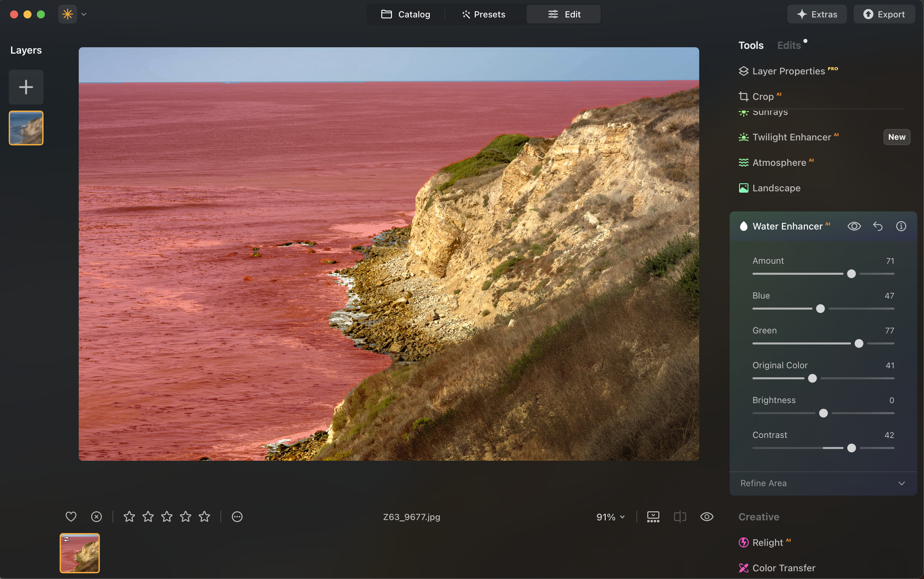Switch to the Catalog tab
The width and height of the screenshot is (924, 579).
(406, 14)
